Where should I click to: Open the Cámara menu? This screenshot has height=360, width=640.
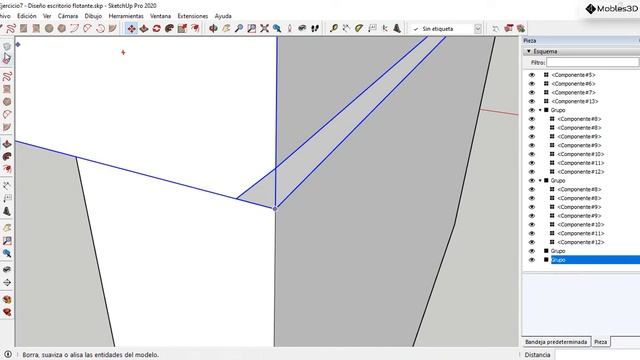[x=68, y=16]
